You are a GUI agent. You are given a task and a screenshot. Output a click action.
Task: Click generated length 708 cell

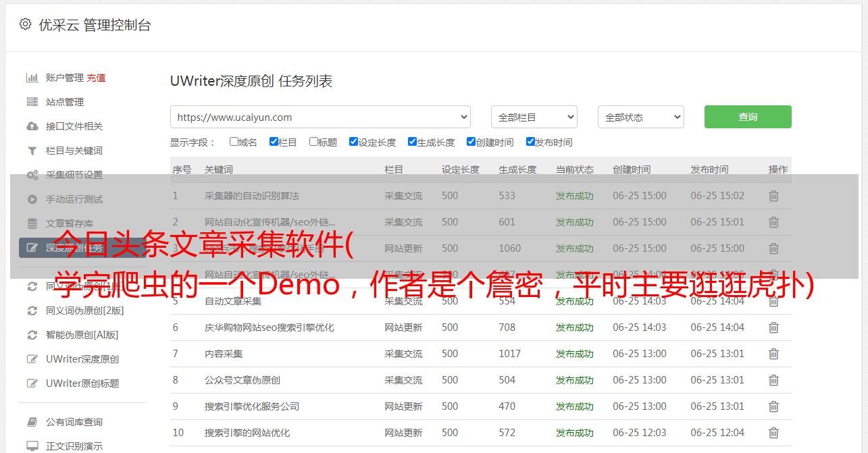click(x=507, y=327)
